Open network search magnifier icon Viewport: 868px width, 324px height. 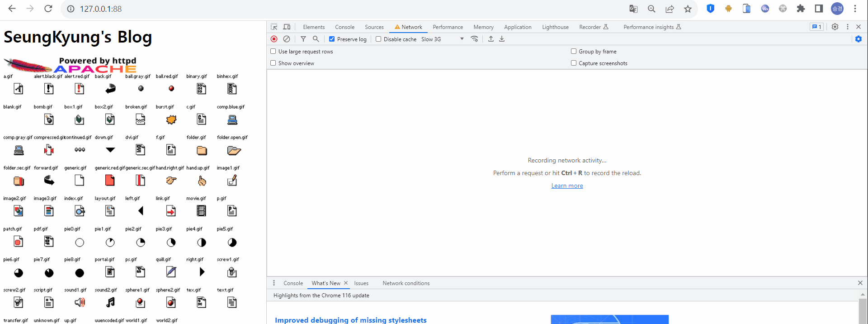point(316,39)
